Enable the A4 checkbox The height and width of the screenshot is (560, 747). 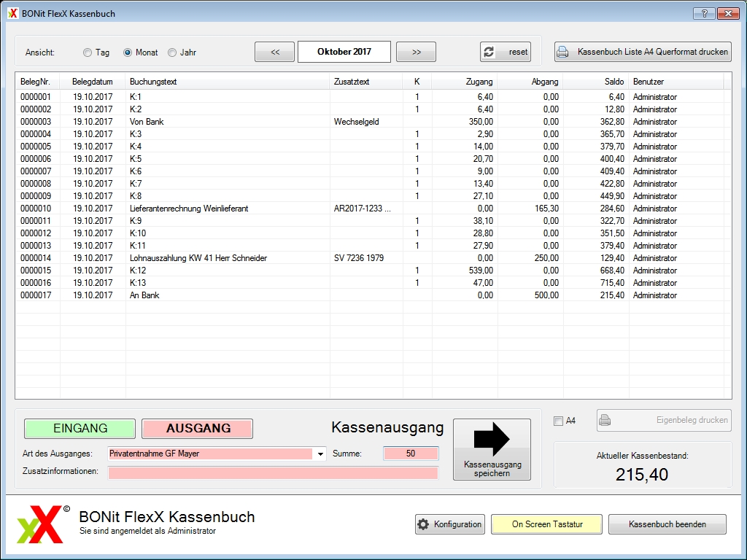558,421
